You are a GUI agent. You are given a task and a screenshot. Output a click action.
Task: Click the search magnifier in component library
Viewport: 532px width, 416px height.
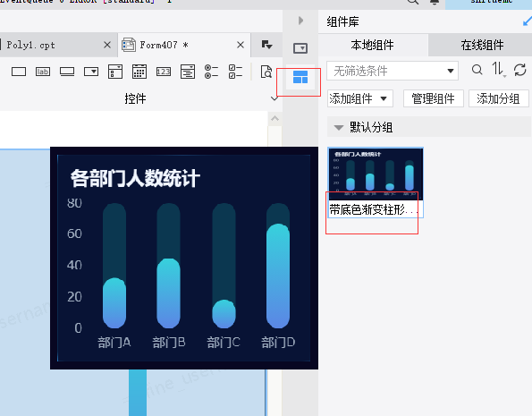coord(477,70)
